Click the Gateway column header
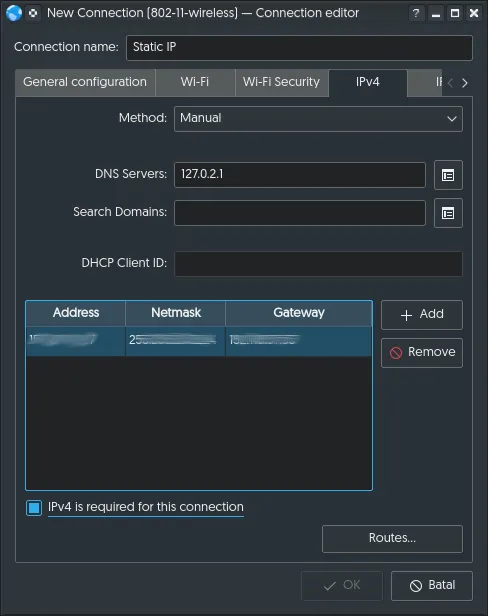Image resolution: width=488 pixels, height=616 pixels. coord(299,313)
